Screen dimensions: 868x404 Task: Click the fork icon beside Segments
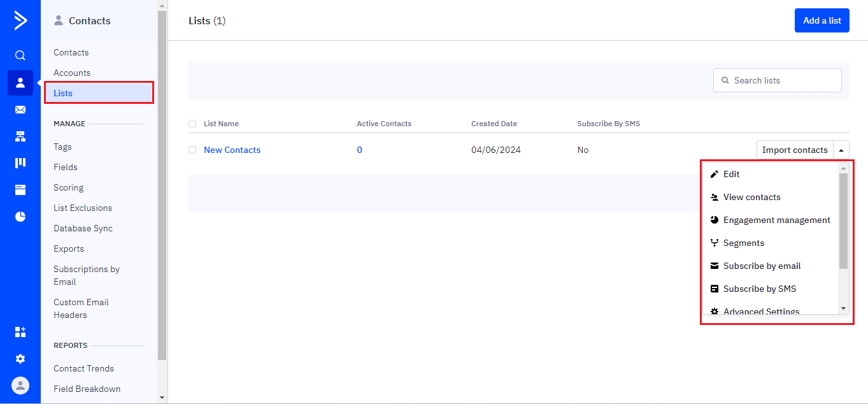coord(715,243)
